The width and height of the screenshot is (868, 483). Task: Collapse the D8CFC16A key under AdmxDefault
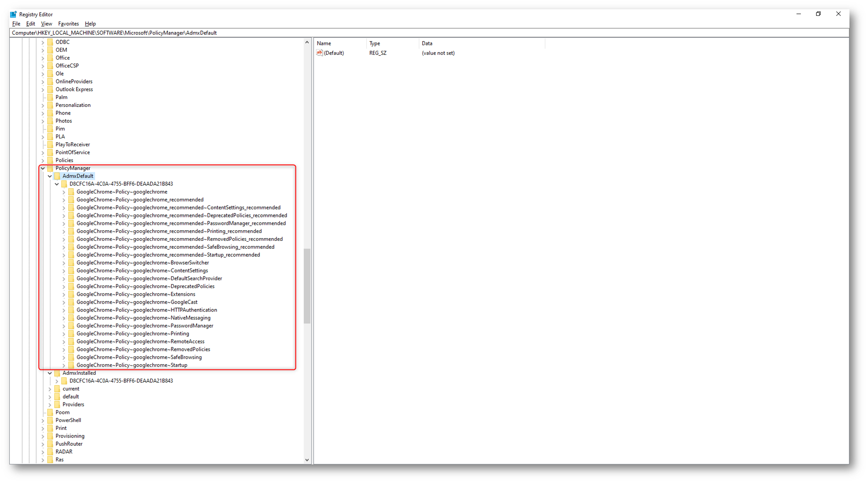pyautogui.click(x=57, y=184)
